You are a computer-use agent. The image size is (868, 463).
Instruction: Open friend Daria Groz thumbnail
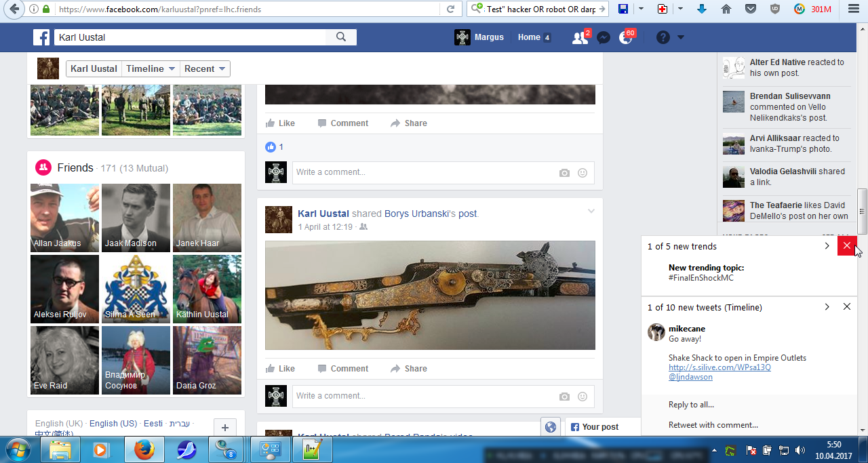point(207,360)
